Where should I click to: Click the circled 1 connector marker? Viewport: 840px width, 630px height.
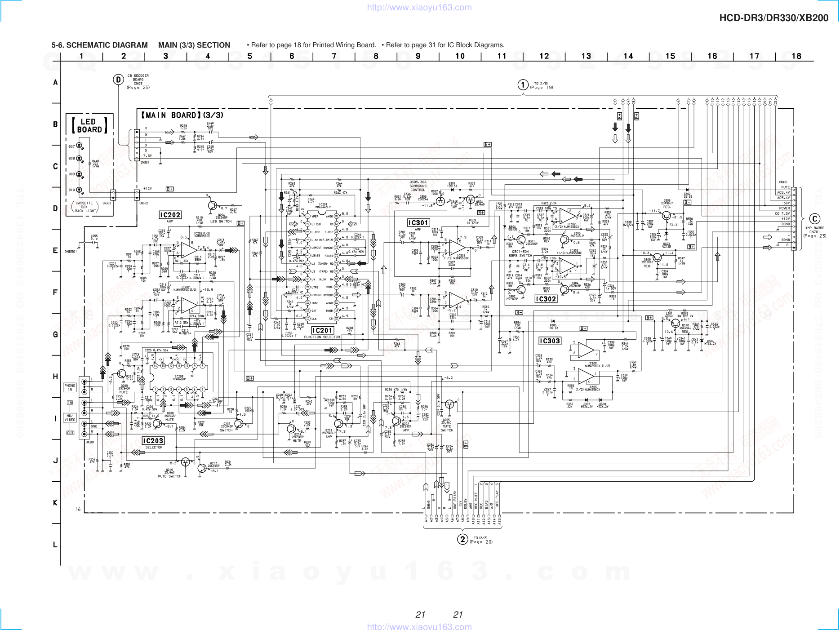point(523,85)
